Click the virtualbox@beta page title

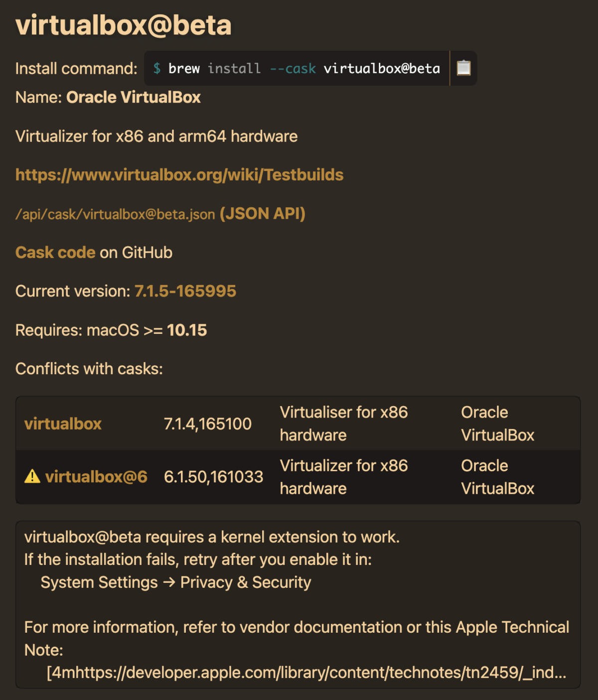[124, 24]
